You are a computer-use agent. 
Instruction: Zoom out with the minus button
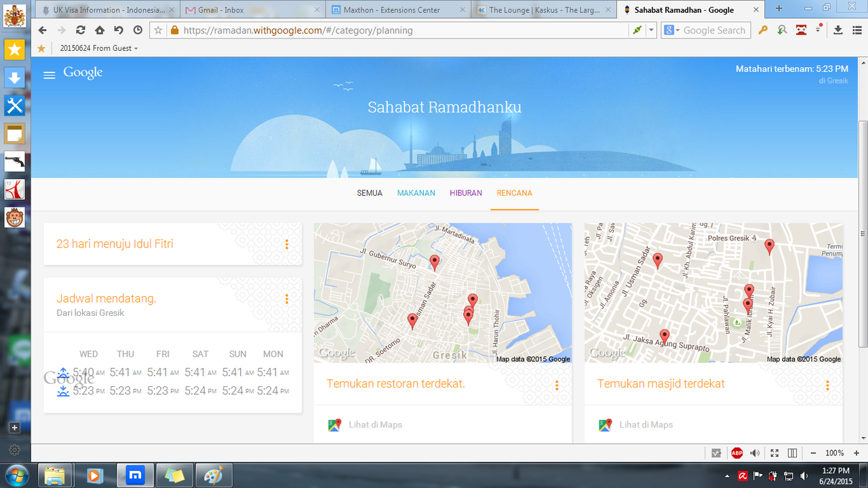[x=814, y=453]
